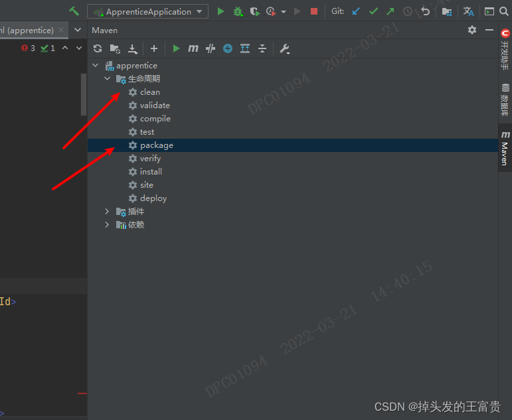Open the editor tabs list chevron

(78, 30)
